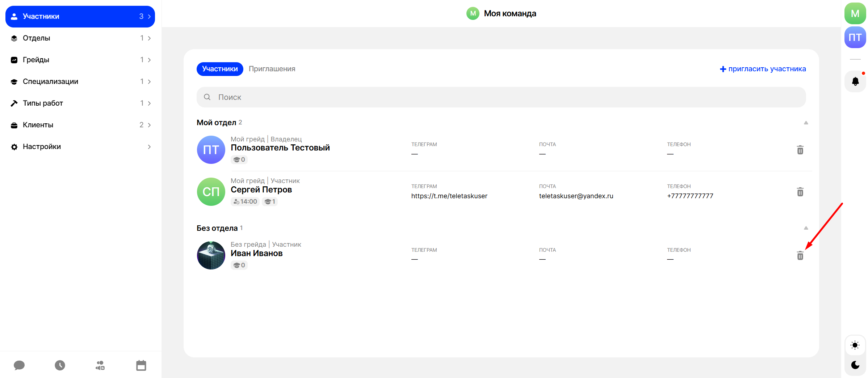Click the Поиск search field
Image resolution: width=868 pixels, height=378 pixels.
pos(501,97)
